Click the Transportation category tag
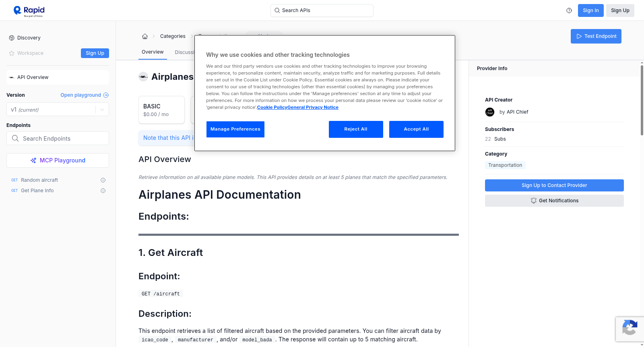 click(505, 165)
